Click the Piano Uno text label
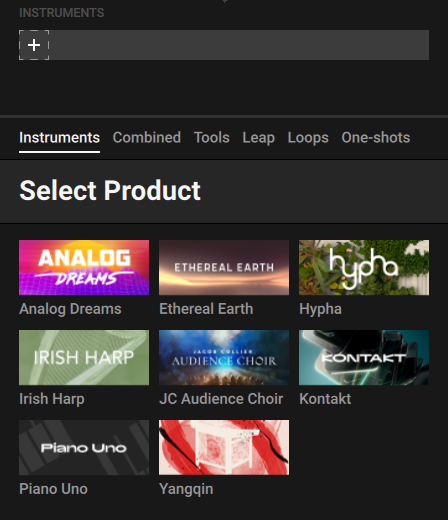The image size is (448, 520). pyautogui.click(x=53, y=489)
